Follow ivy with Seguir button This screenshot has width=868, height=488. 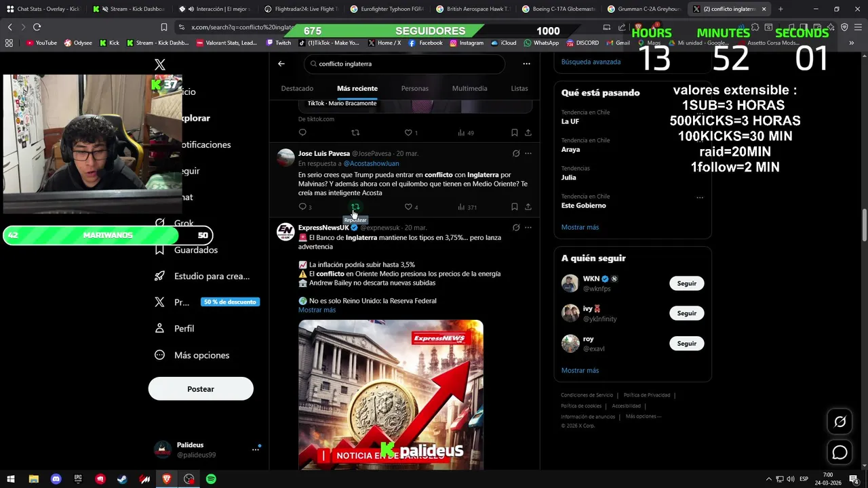tap(686, 313)
